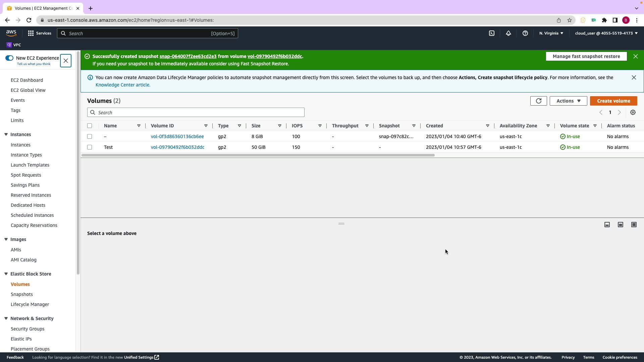
Task: Click the Create volume button
Action: (x=613, y=101)
